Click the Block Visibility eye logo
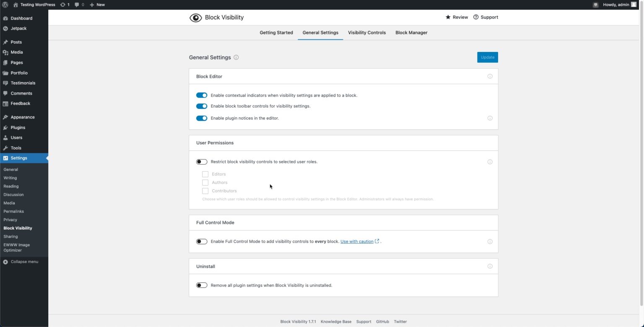The height and width of the screenshot is (327, 644). tap(195, 18)
